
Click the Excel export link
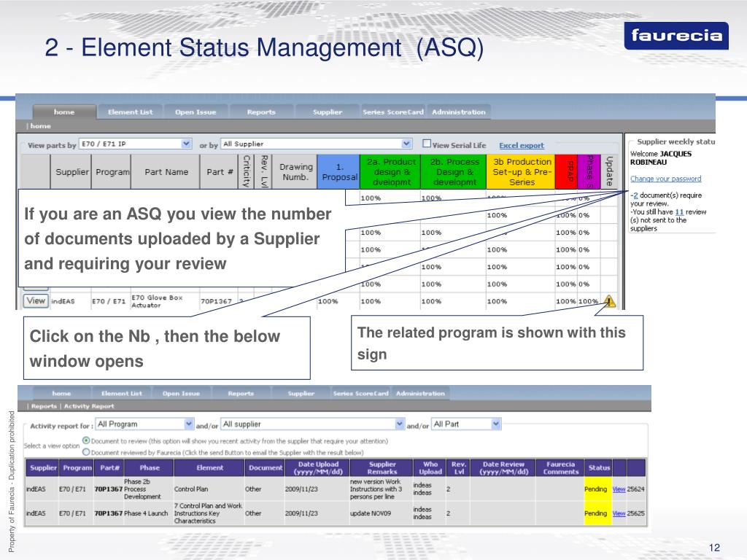(x=521, y=146)
